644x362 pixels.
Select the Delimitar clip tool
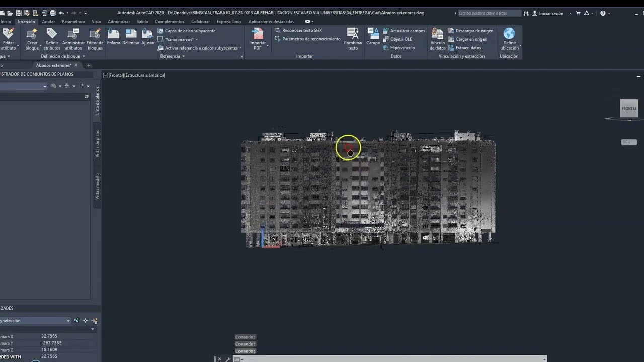point(131,37)
